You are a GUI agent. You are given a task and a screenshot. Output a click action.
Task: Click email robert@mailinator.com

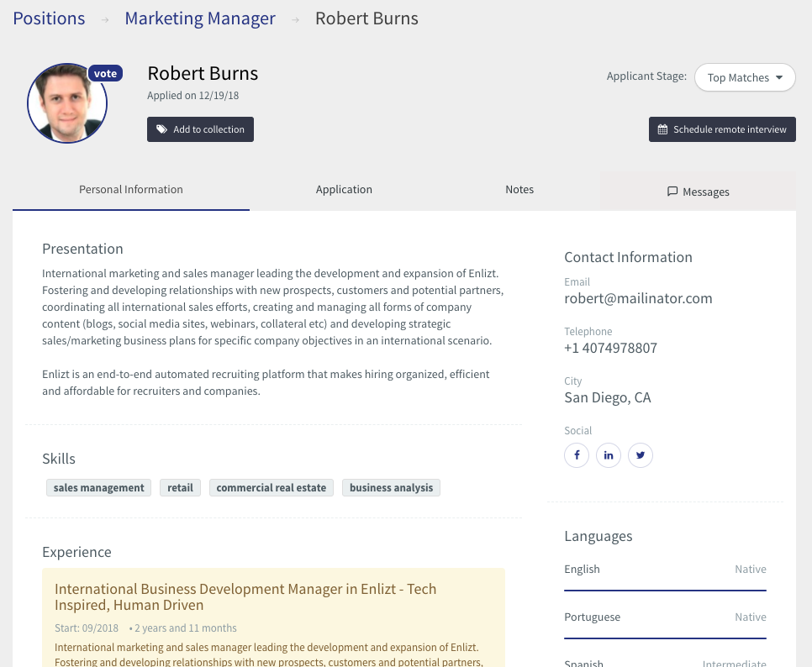point(638,298)
